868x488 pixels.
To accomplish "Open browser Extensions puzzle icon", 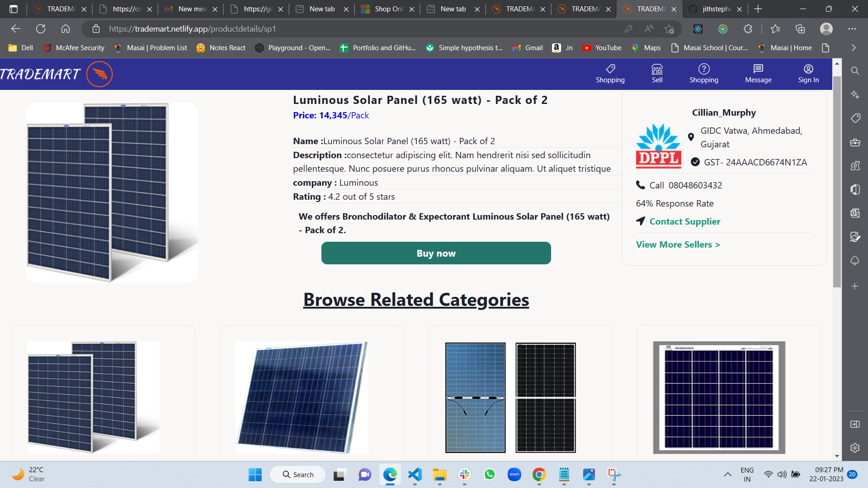I will point(748,29).
